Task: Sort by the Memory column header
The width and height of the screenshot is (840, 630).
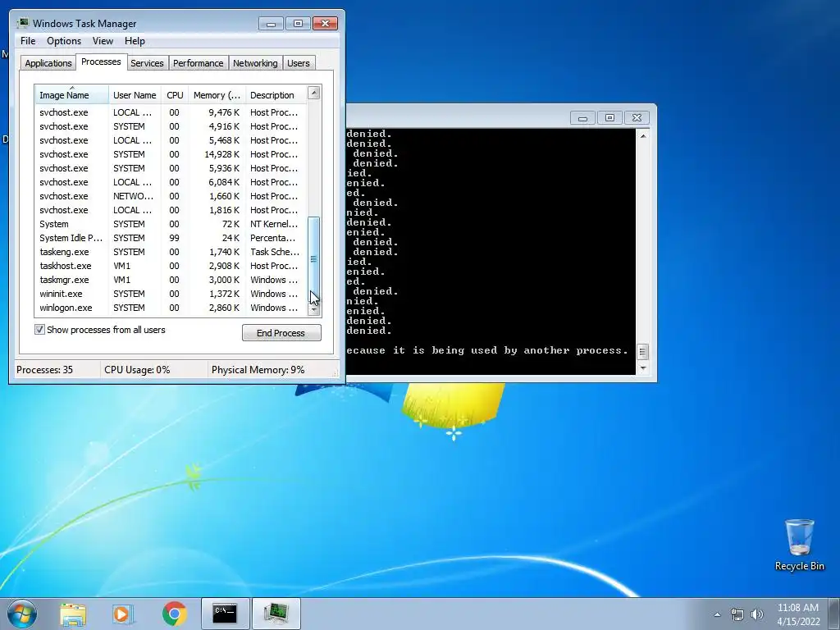Action: [x=217, y=95]
